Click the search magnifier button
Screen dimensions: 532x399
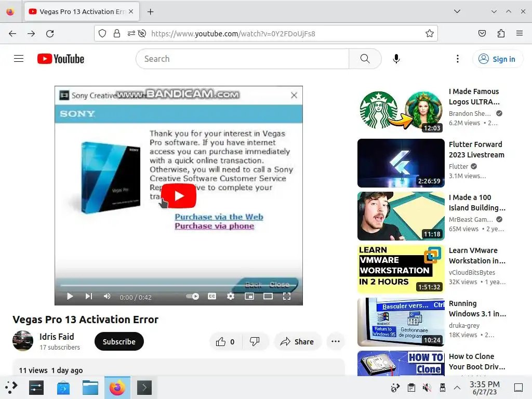pyautogui.click(x=365, y=59)
